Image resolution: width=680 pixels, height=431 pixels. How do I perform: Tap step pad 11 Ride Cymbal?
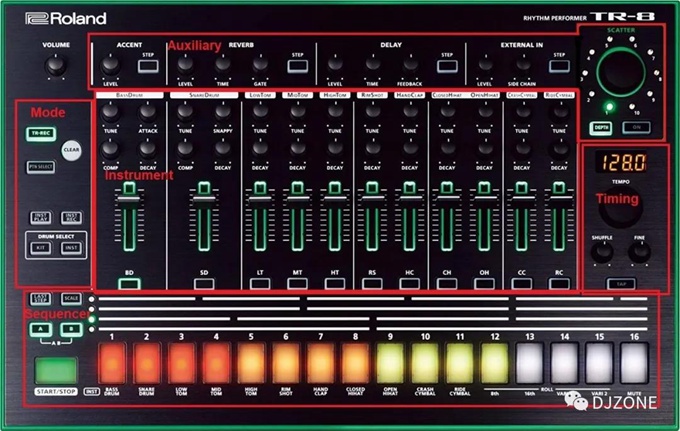(x=460, y=363)
